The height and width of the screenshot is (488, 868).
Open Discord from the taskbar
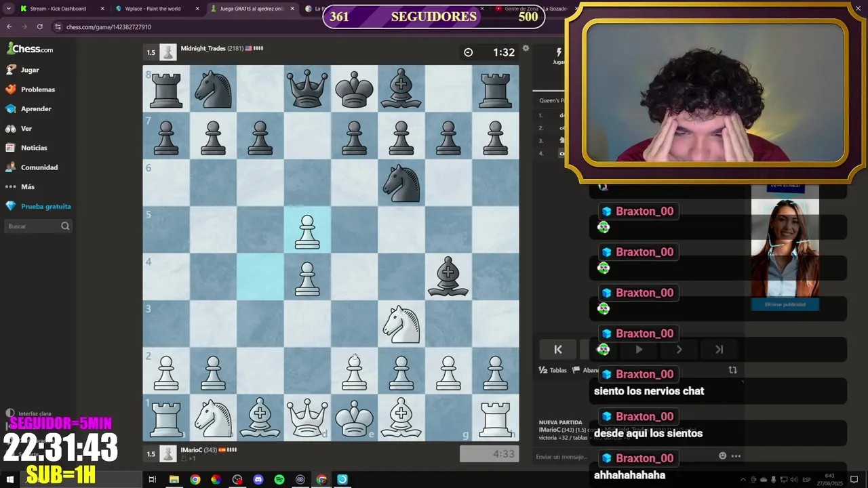point(258,479)
